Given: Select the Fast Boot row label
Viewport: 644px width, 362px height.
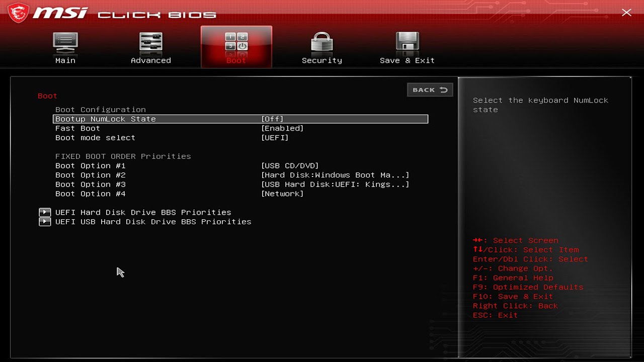Looking at the screenshot, I should click(78, 128).
